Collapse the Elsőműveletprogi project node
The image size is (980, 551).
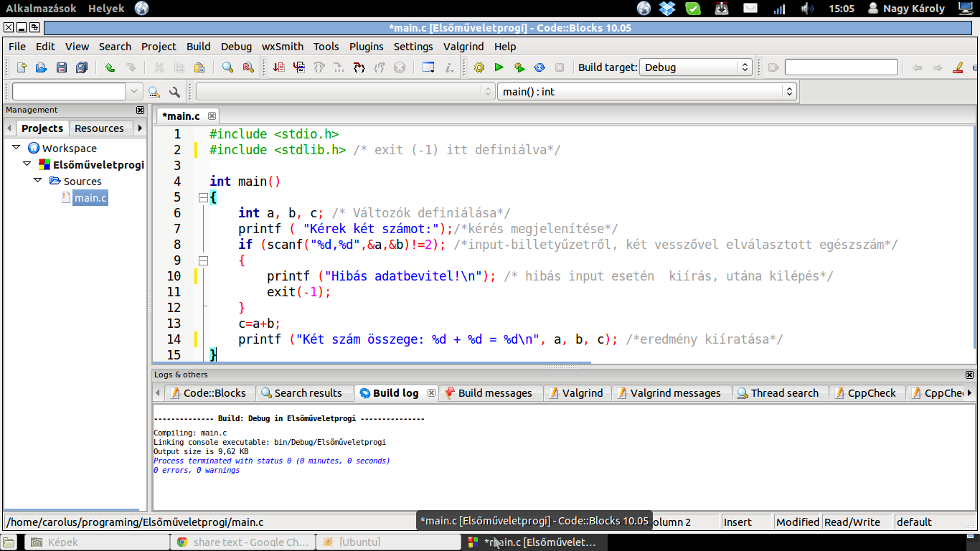(x=27, y=164)
